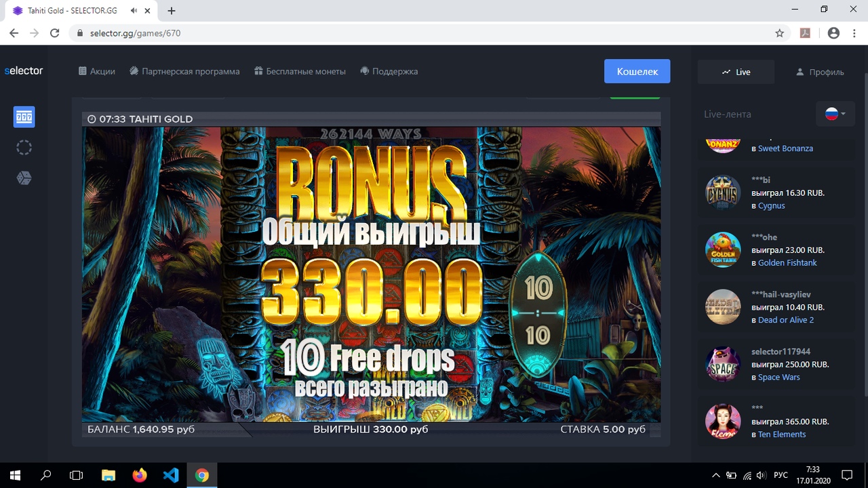Open the Golden Fishtank game link
This screenshot has height=488, width=868.
(787, 262)
